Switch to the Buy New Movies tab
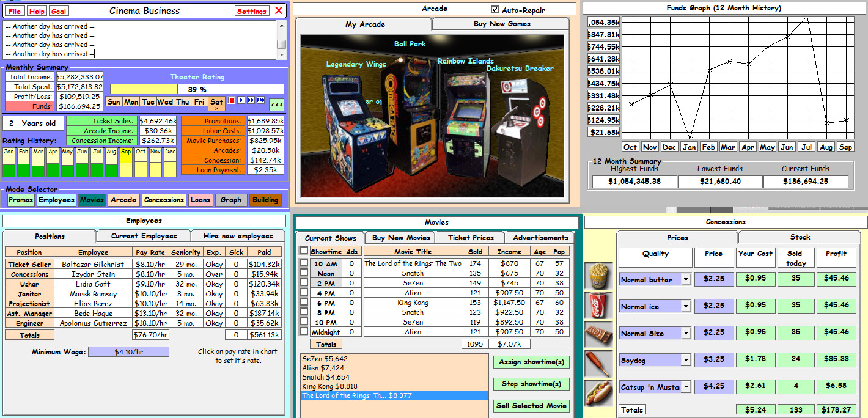Viewport: 868px width, 418px height. 401,238
